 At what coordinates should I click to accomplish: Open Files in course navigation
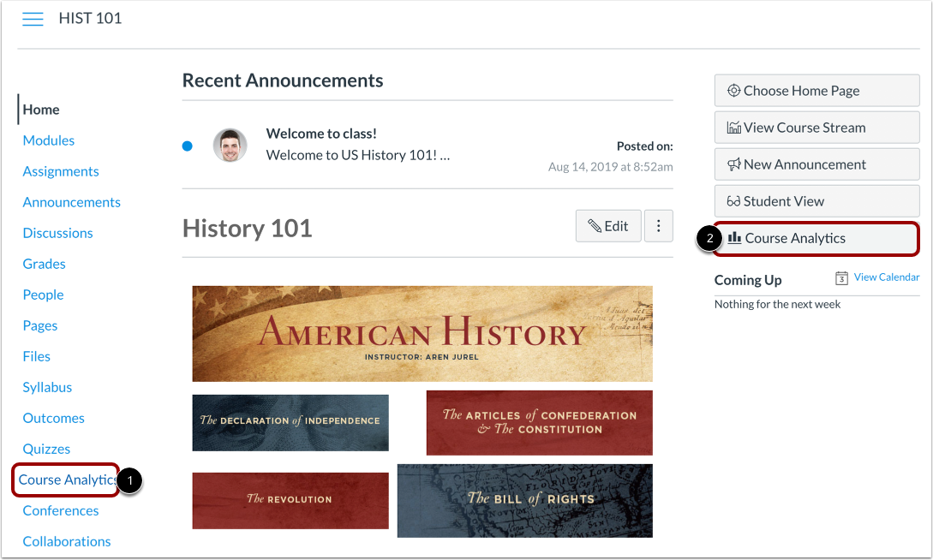coord(36,357)
